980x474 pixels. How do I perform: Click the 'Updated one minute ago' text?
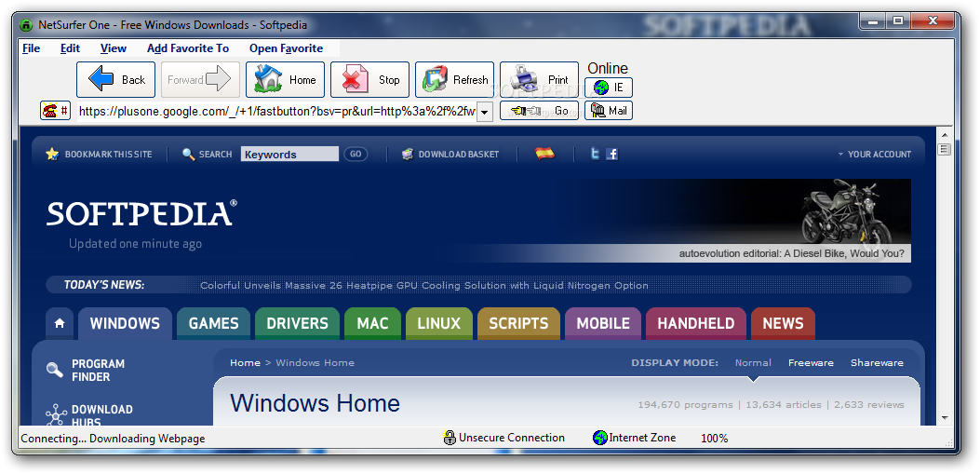pyautogui.click(x=135, y=244)
